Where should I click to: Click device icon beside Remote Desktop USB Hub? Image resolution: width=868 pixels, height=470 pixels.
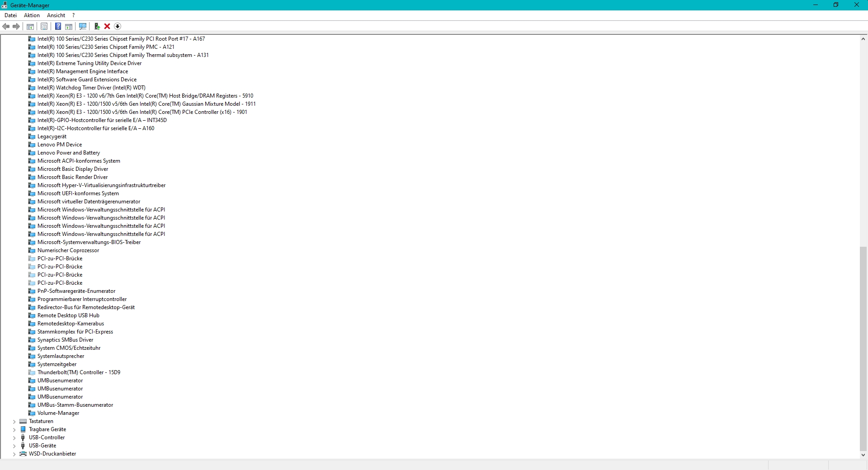tap(32, 315)
